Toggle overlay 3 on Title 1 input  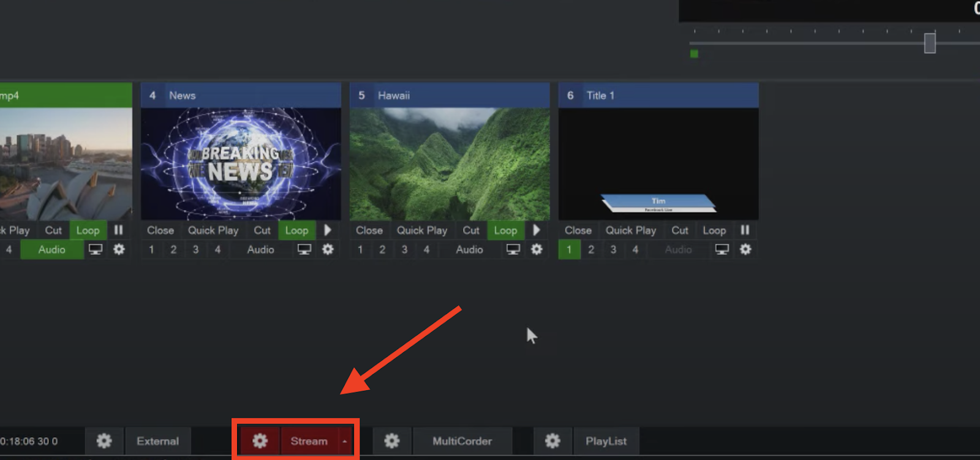[613, 249]
